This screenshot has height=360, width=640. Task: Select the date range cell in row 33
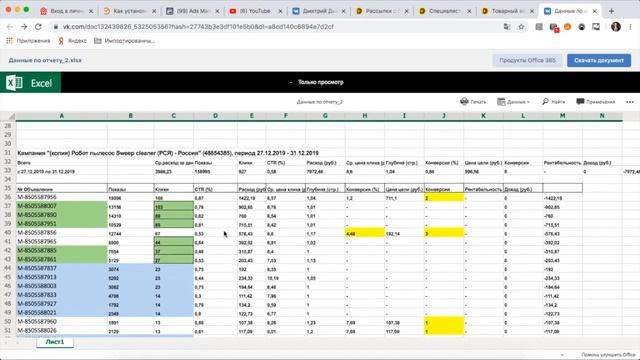pos(62,171)
